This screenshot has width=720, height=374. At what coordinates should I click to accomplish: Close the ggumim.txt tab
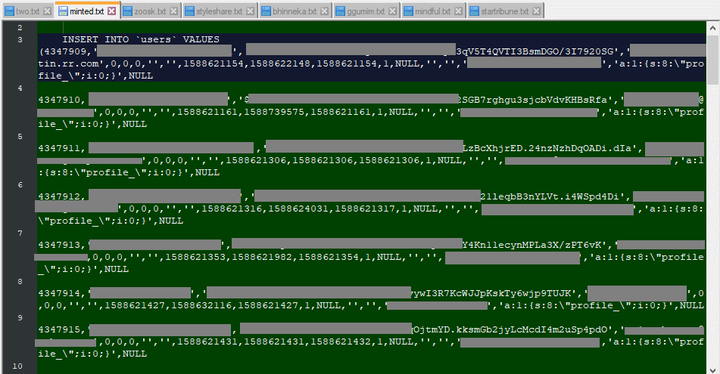click(393, 11)
